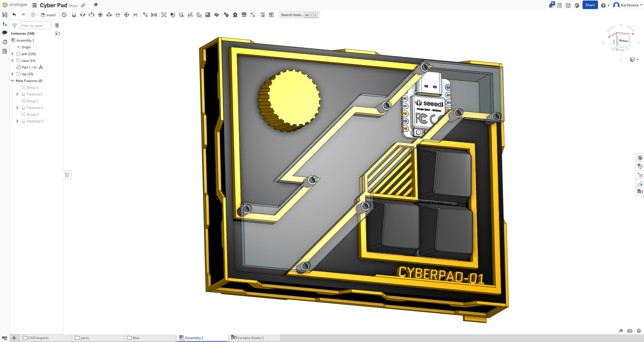This screenshot has width=644, height=342.
Task: Open the comments panel in the left sidebar
Action: click(x=5, y=33)
